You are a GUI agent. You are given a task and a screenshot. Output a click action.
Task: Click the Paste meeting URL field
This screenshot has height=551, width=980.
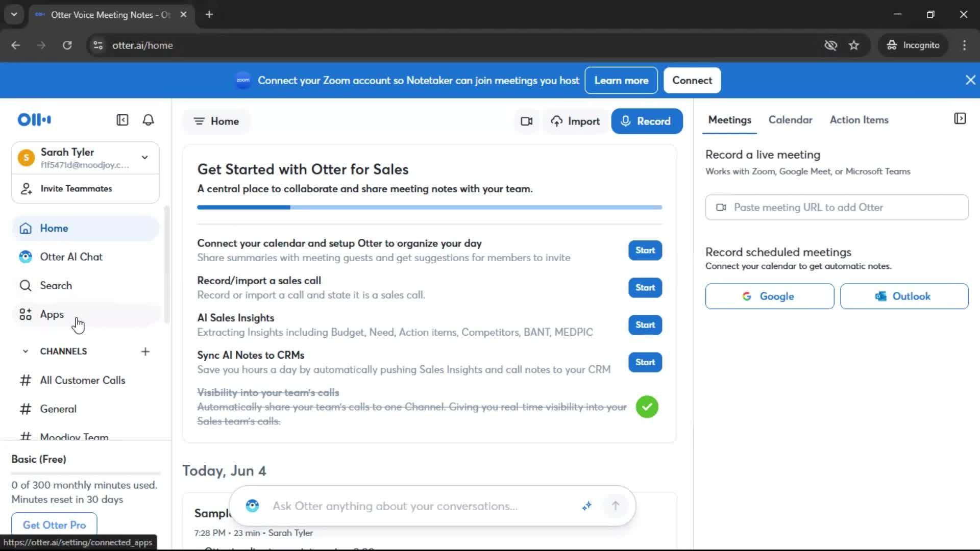tap(837, 208)
